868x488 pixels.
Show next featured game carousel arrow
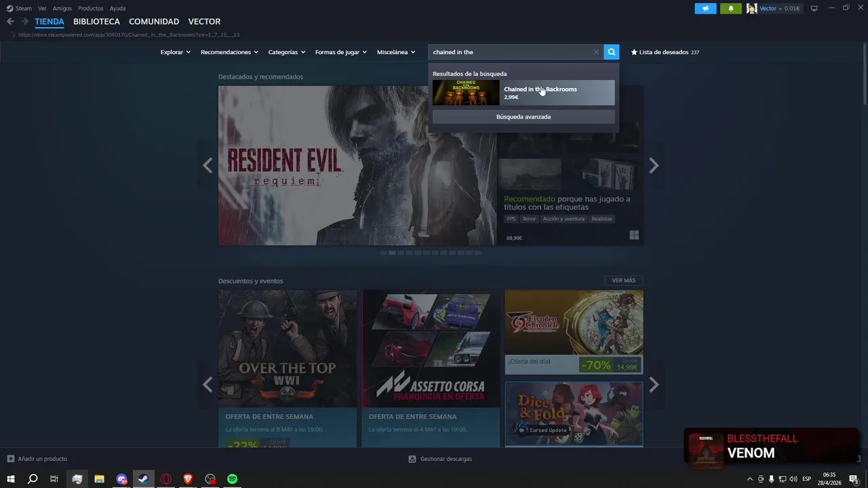click(x=654, y=165)
